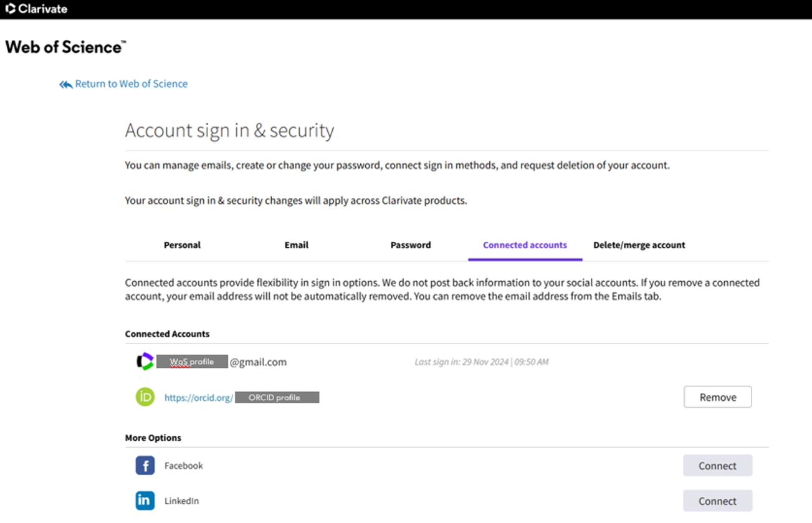Open the Connected accounts tab

(525, 245)
